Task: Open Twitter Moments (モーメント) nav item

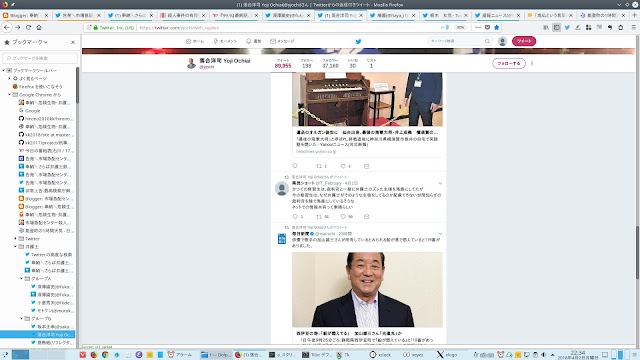Action: point(225,41)
